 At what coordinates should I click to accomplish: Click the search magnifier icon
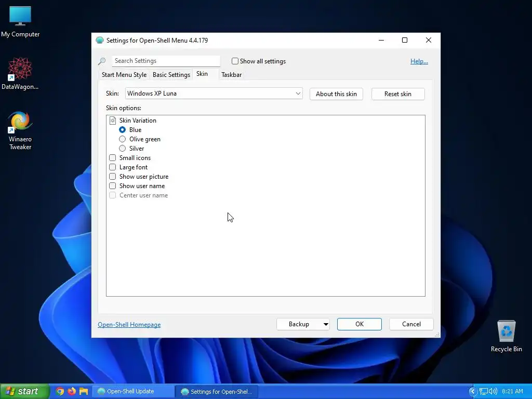(x=102, y=61)
